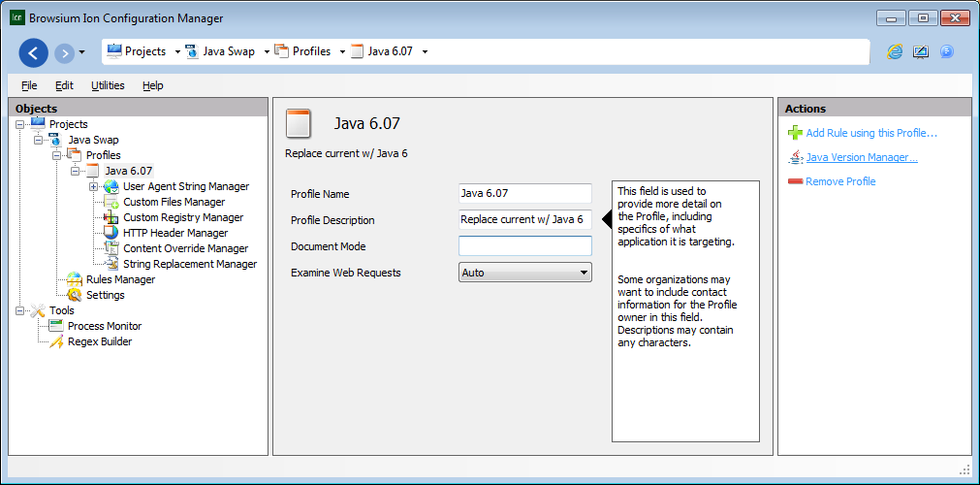This screenshot has width=980, height=485.
Task: Click the Settings gear icon in tree
Action: (x=75, y=295)
